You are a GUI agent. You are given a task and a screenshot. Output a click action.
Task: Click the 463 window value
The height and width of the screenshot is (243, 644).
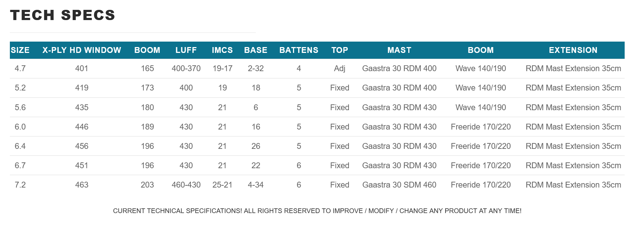click(82, 185)
